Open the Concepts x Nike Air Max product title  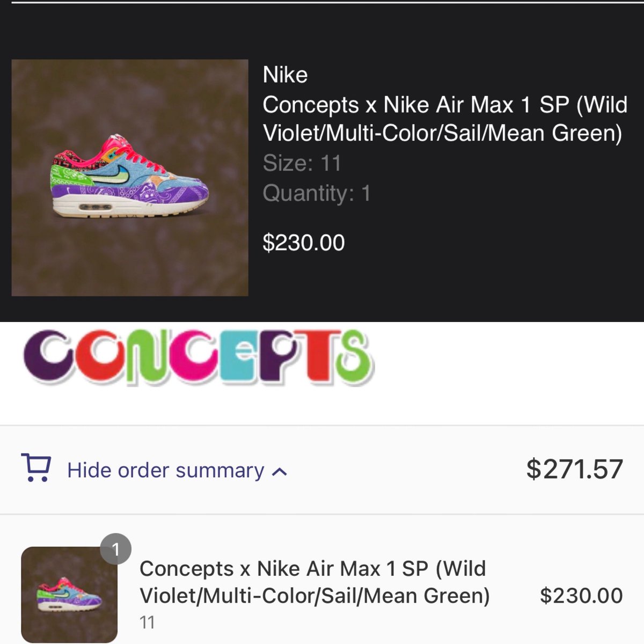pyautogui.click(x=445, y=119)
